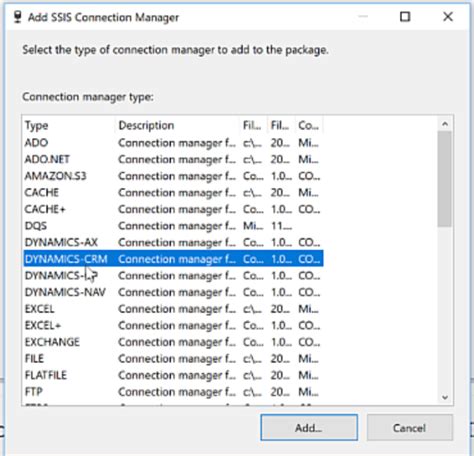Click the last 'Co...' column header
Image resolution: width=474 pixels, height=456 pixels.
tap(309, 125)
